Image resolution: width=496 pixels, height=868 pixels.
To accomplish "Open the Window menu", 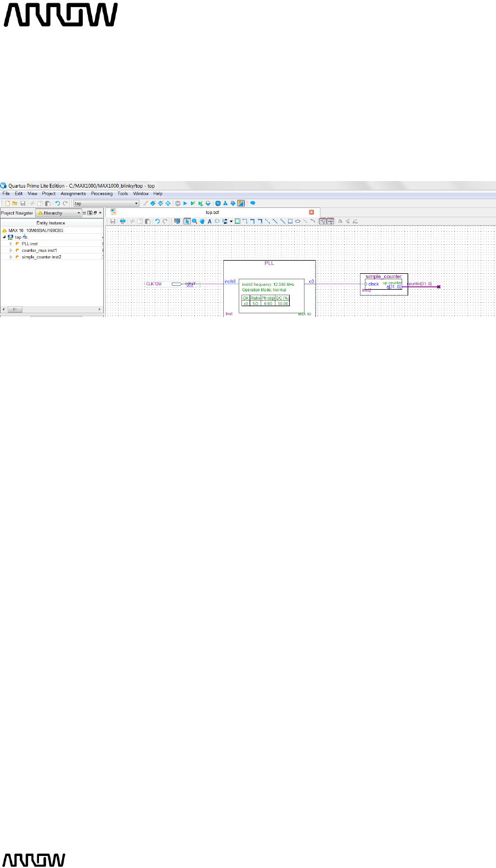I will [140, 194].
